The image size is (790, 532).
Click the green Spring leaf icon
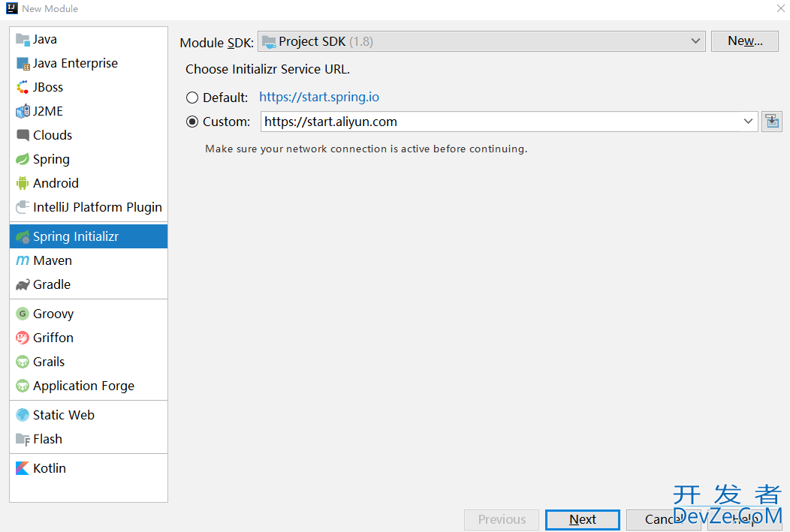(x=23, y=159)
